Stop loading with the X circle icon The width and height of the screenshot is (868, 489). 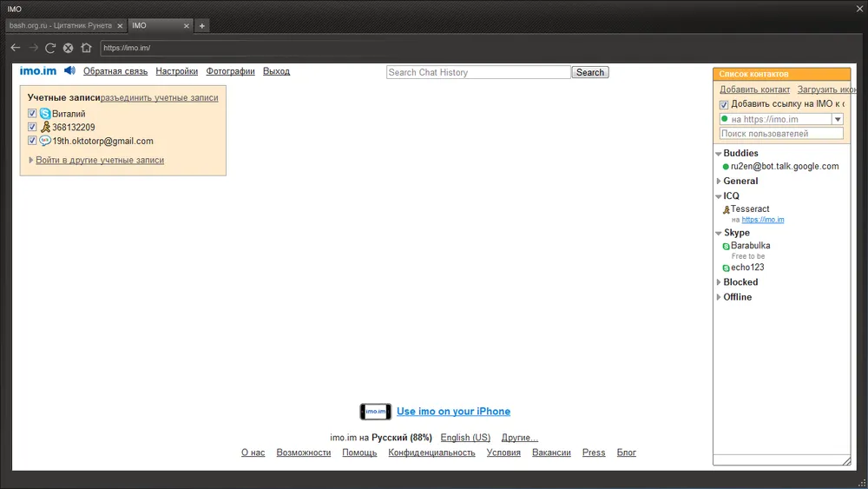coord(68,48)
